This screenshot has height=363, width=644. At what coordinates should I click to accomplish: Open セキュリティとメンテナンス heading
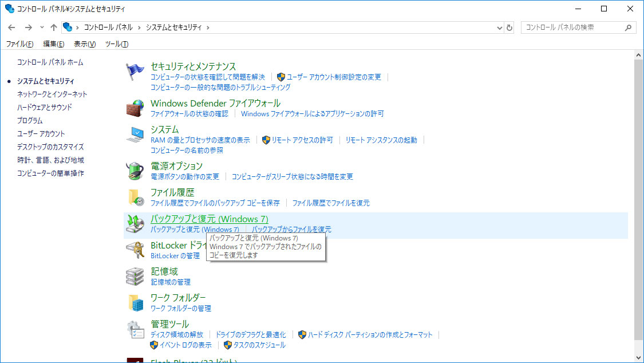[x=193, y=66]
